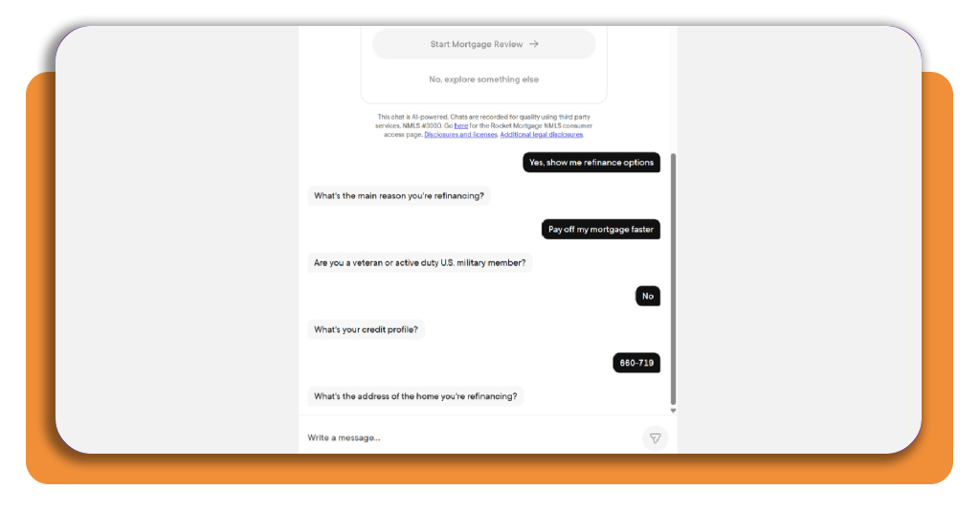Click the 'No' reply bubble
This screenshot has height=513, width=980.
coord(648,296)
